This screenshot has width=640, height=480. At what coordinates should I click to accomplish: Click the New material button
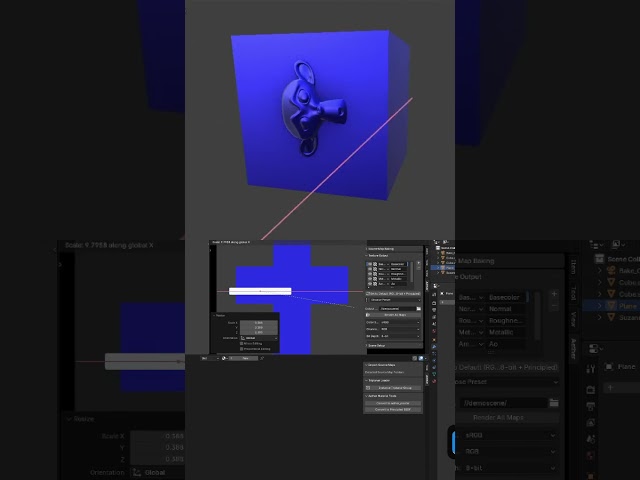pyautogui.click(x=243, y=358)
